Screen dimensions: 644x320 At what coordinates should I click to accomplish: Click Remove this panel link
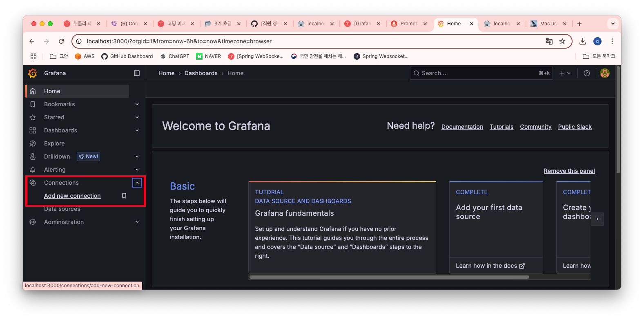tap(569, 171)
